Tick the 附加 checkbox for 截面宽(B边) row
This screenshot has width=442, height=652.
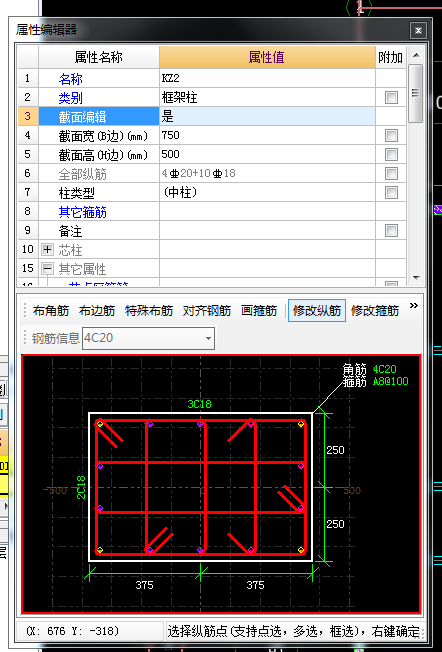click(x=391, y=136)
